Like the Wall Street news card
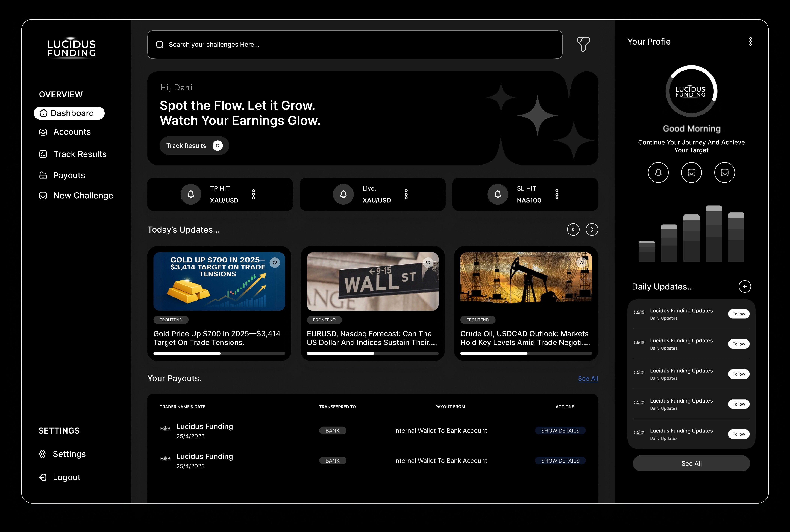 pos(428,262)
